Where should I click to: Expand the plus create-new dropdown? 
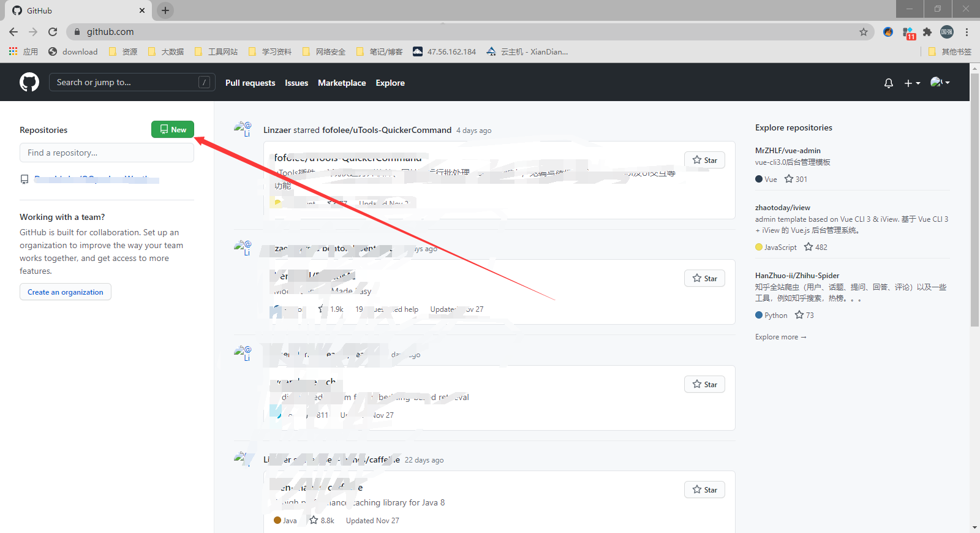pyautogui.click(x=912, y=83)
